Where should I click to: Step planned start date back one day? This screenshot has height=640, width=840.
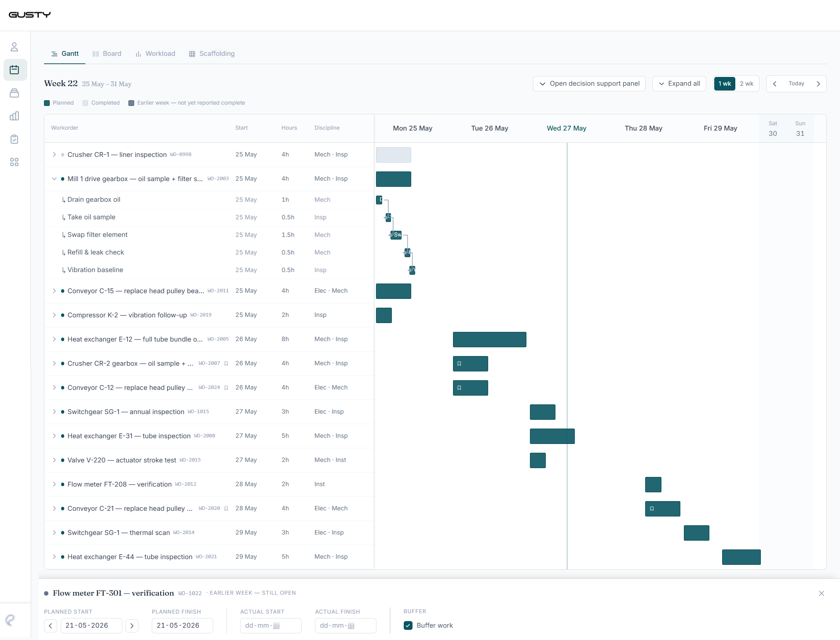51,625
